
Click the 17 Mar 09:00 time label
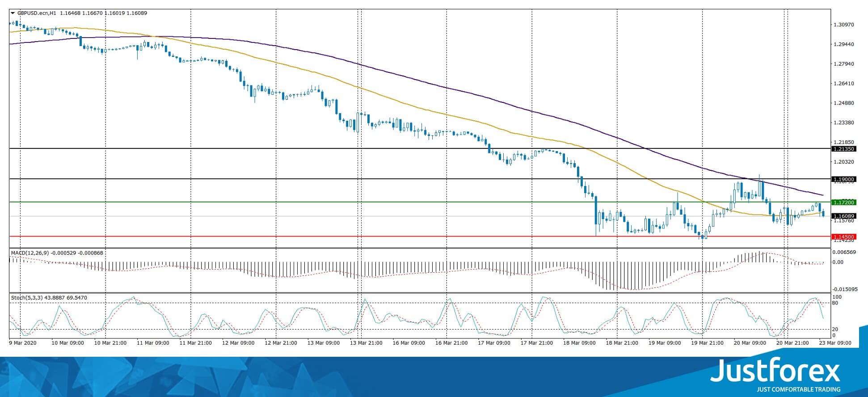click(x=494, y=343)
